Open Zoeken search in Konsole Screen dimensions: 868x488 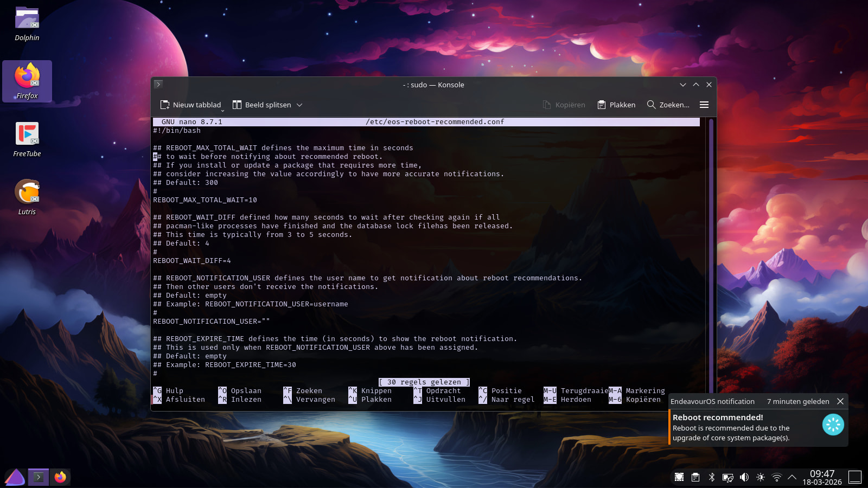pyautogui.click(x=668, y=105)
